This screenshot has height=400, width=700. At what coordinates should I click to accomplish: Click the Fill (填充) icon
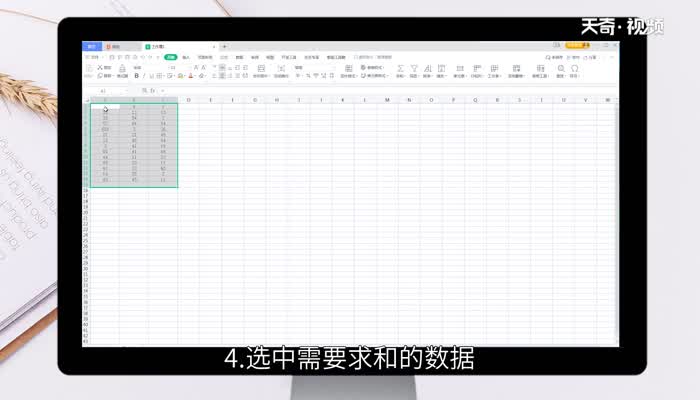pos(442,68)
